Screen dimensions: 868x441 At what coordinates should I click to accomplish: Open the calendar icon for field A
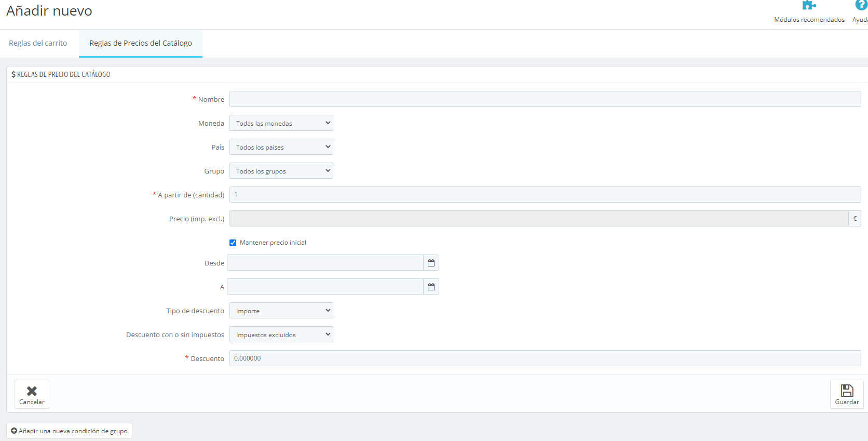[x=431, y=287]
